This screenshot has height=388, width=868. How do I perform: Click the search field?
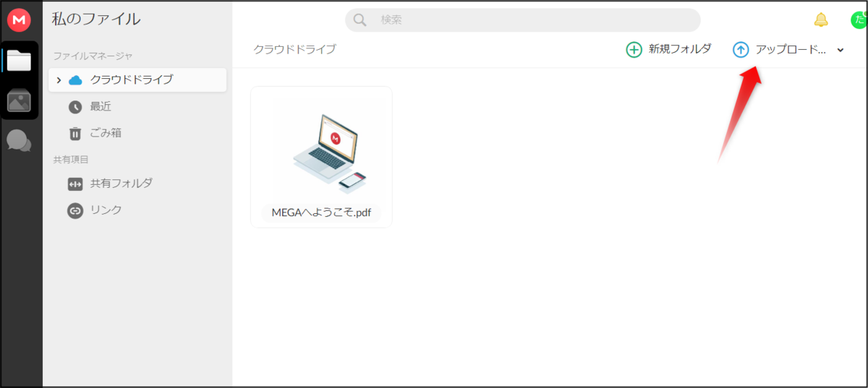coord(523,20)
